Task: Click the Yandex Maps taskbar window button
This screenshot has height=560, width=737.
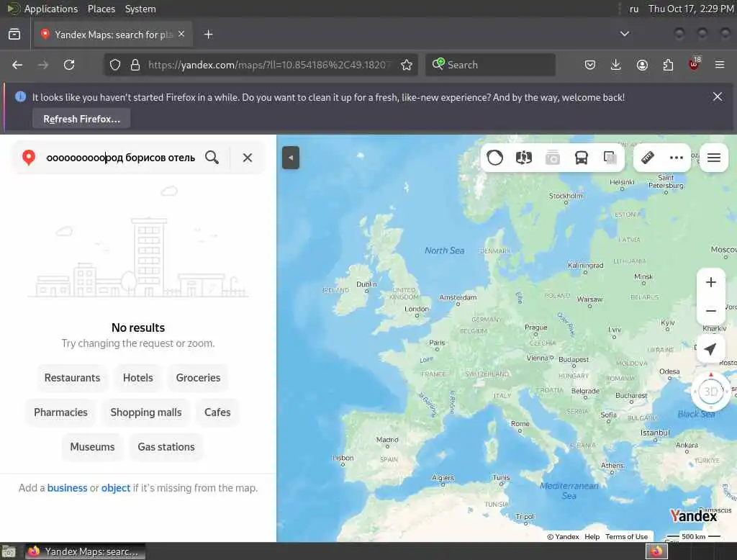Action: [x=85, y=551]
